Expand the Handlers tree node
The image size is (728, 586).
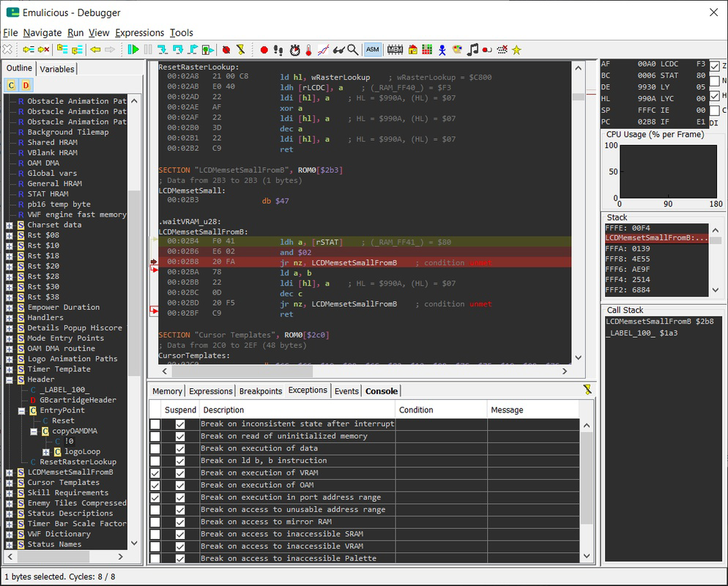tap(10, 318)
